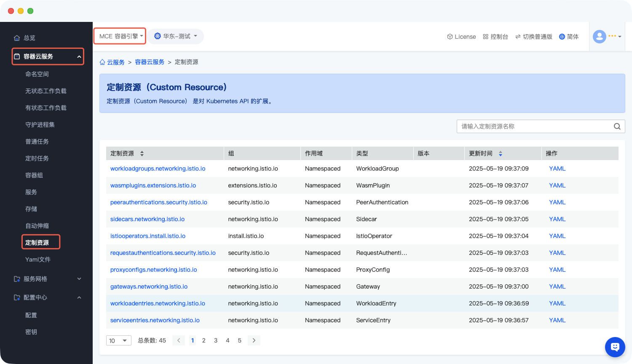Select 命名空间 in sidebar menu
This screenshot has height=364, width=632.
(x=37, y=74)
